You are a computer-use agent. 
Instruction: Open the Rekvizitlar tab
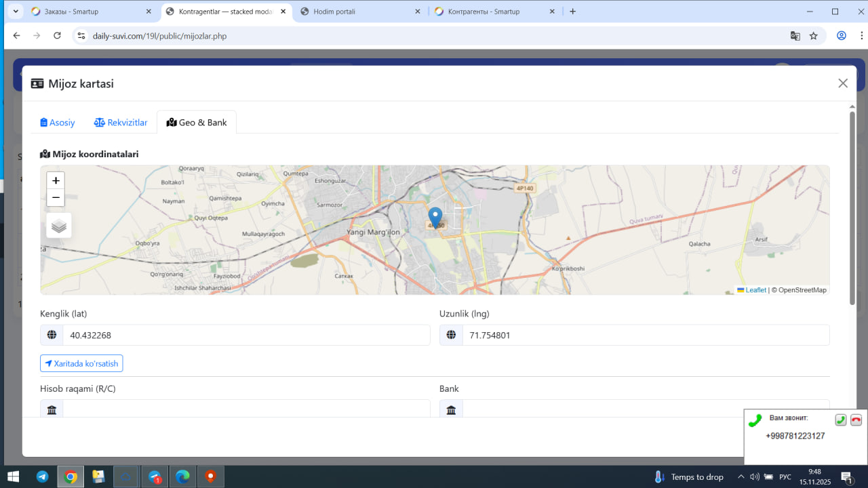121,123
